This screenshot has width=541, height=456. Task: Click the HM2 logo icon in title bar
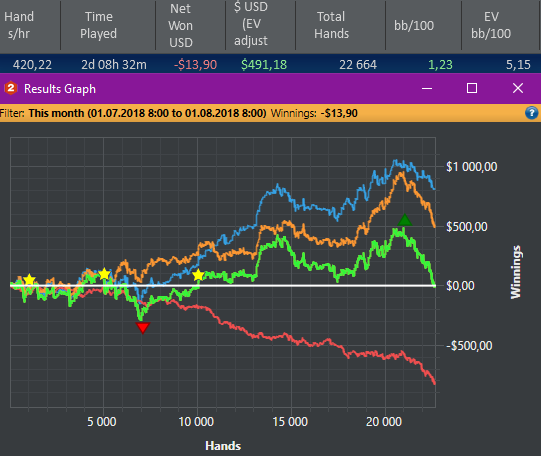pos(11,88)
